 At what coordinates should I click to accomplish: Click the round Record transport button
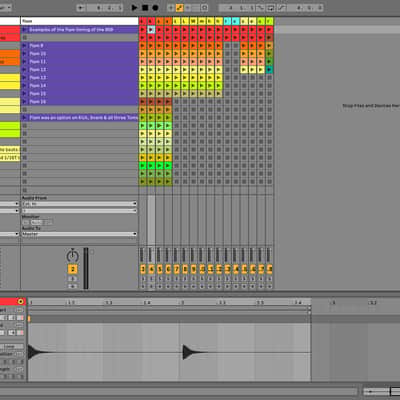click(155, 7)
